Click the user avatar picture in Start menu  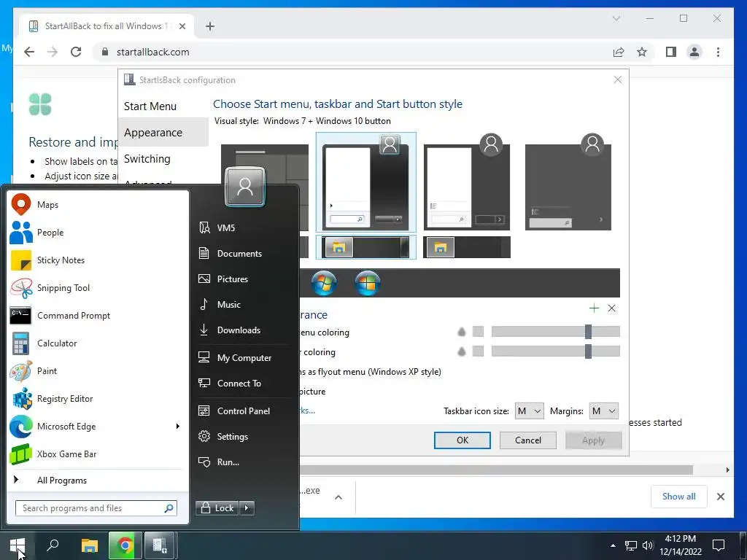[x=245, y=187]
